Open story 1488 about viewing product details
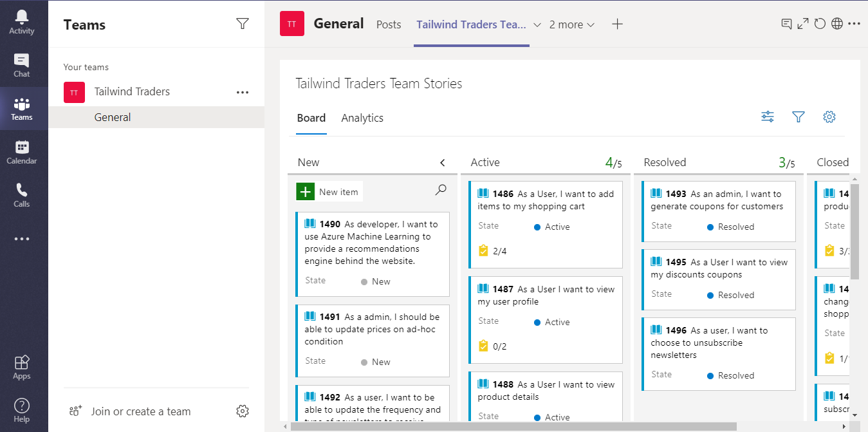Viewport: 868px width, 432px height. coord(546,391)
